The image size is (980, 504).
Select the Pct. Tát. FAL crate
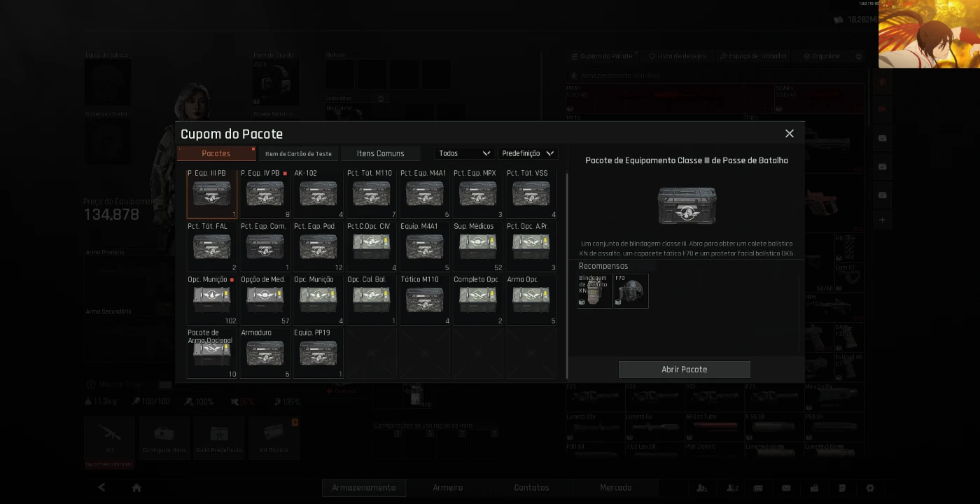212,247
